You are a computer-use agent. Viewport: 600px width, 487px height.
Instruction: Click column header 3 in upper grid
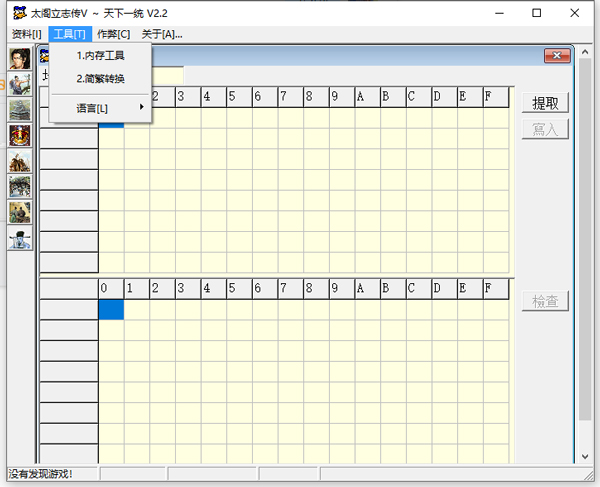pyautogui.click(x=188, y=97)
